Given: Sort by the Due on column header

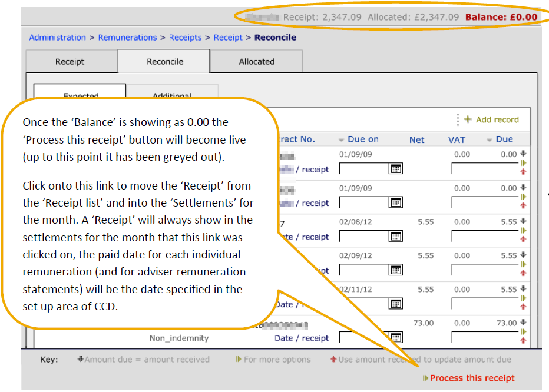Looking at the screenshot, I should point(363,139).
